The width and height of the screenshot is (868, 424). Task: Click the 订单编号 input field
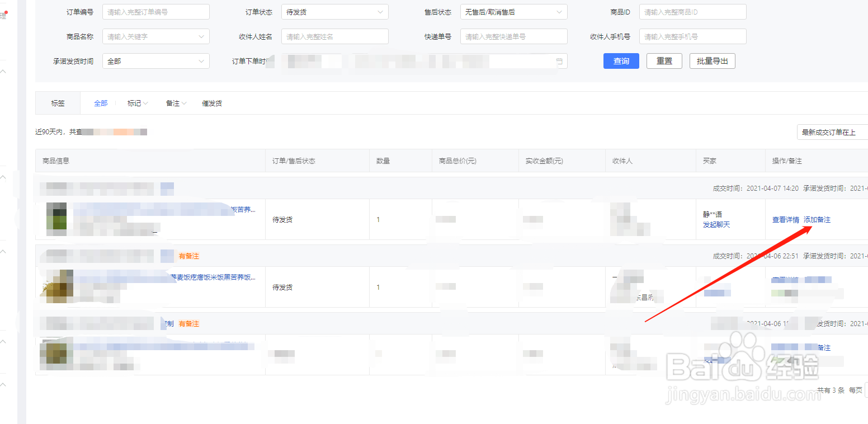(155, 11)
